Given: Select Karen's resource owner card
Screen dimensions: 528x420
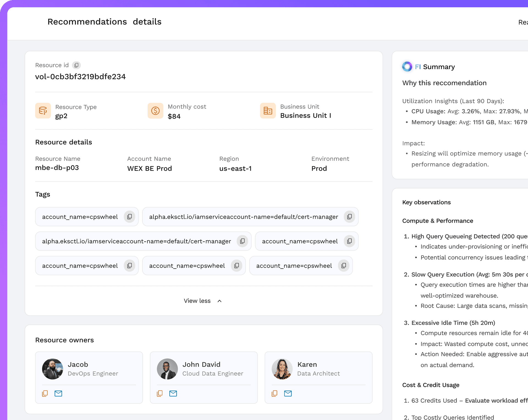Looking at the screenshot, I should 318,377.
